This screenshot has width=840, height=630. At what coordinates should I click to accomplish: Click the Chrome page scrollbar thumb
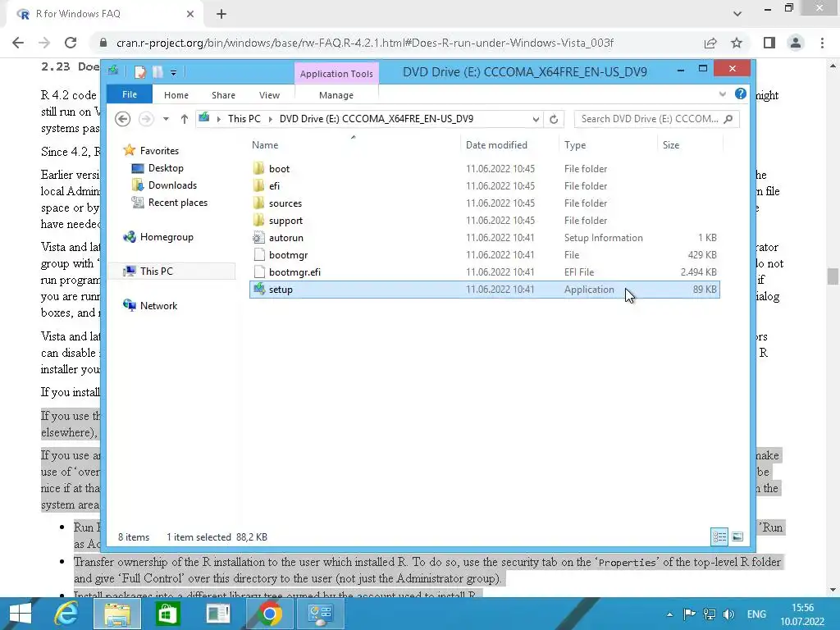(833, 276)
